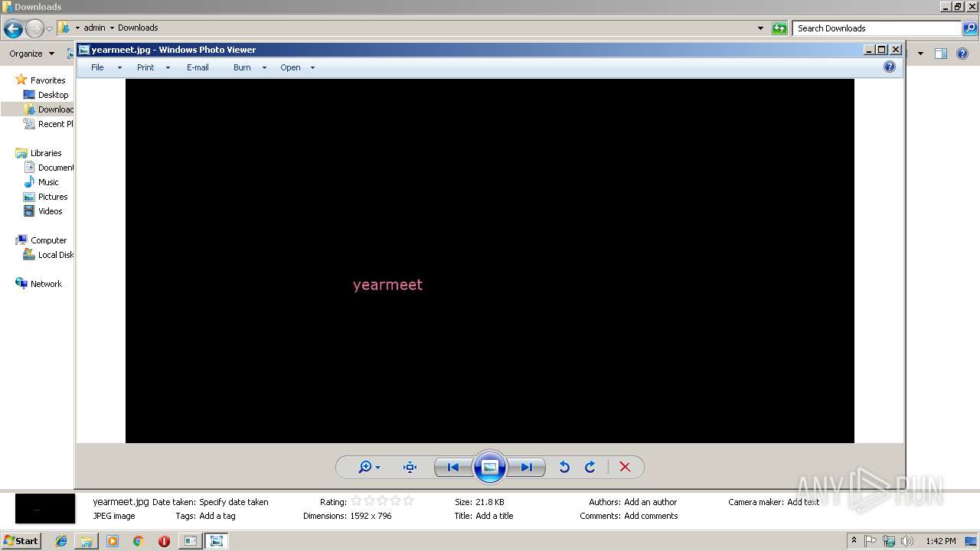Expand the Burn dropdown arrow
The image size is (980, 551).
264,68
